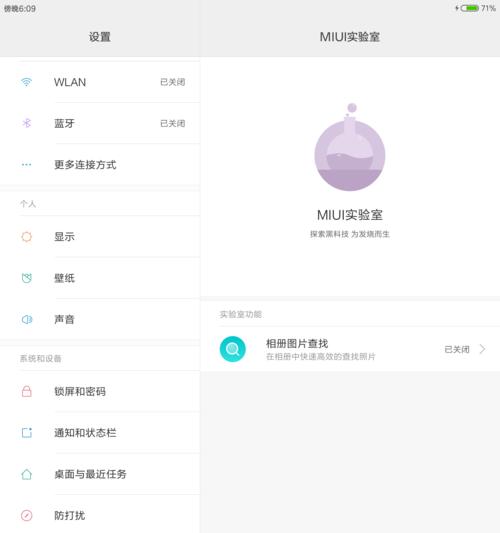Tap the speaker icon for 声音
Screen dimensions: 500x533
click(x=27, y=319)
